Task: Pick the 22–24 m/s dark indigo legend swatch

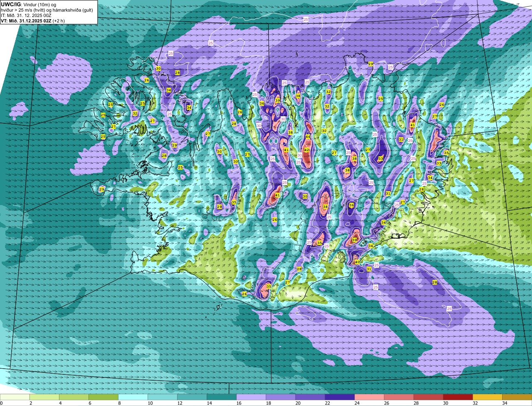Action: click(340, 397)
